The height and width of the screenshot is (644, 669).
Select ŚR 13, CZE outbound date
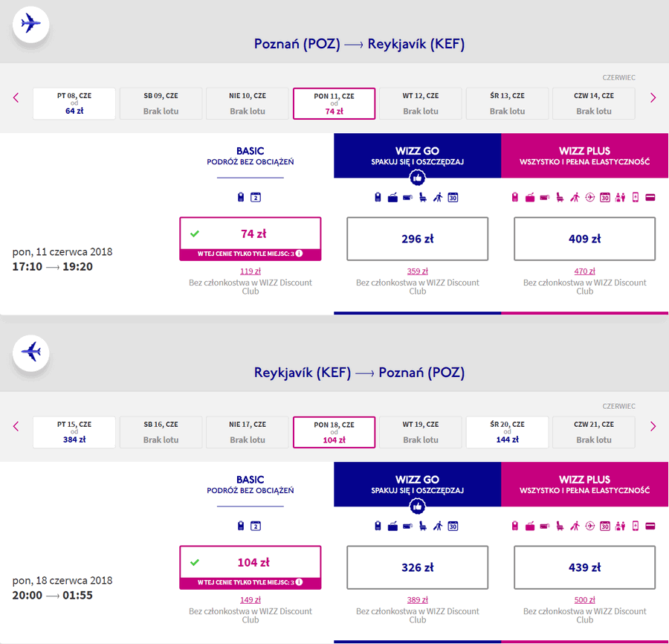tap(507, 103)
